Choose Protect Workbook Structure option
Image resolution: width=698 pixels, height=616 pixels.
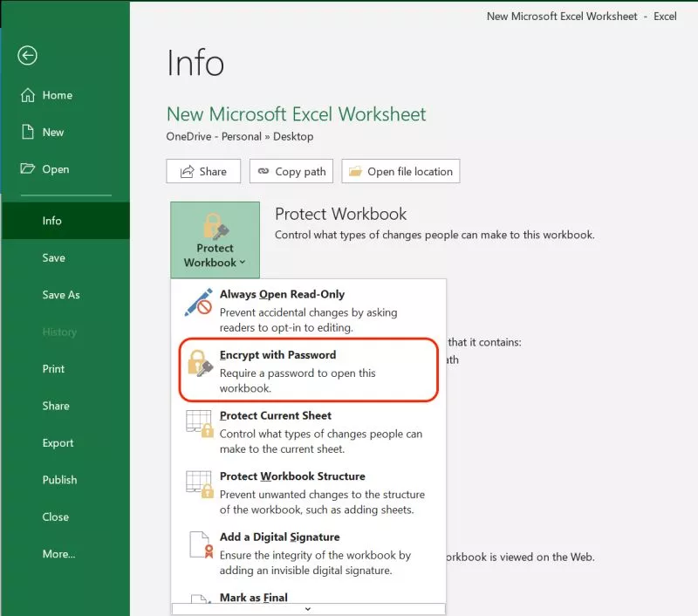pos(308,492)
